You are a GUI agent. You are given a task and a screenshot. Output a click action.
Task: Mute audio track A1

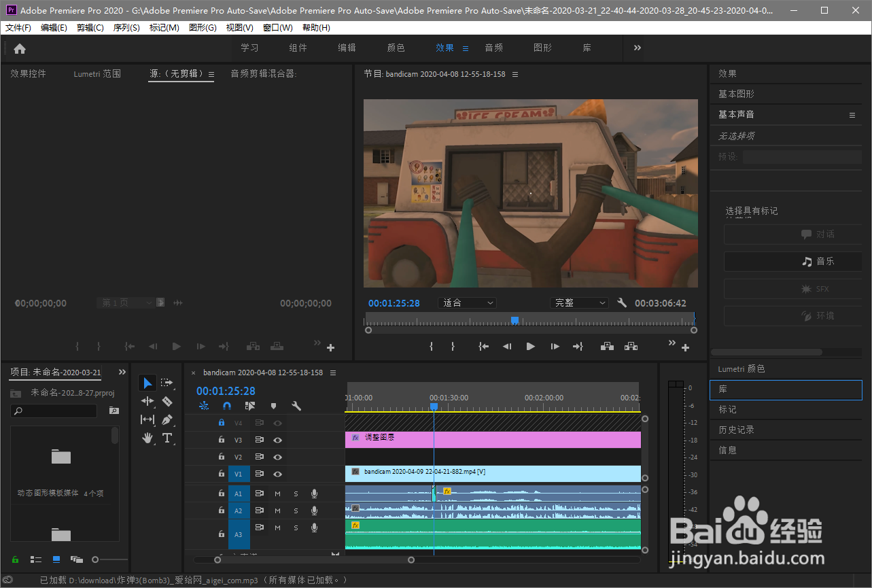point(277,494)
